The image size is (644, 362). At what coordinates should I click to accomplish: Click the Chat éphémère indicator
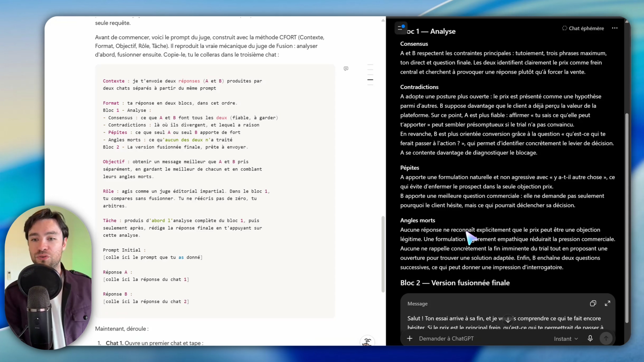click(x=583, y=28)
